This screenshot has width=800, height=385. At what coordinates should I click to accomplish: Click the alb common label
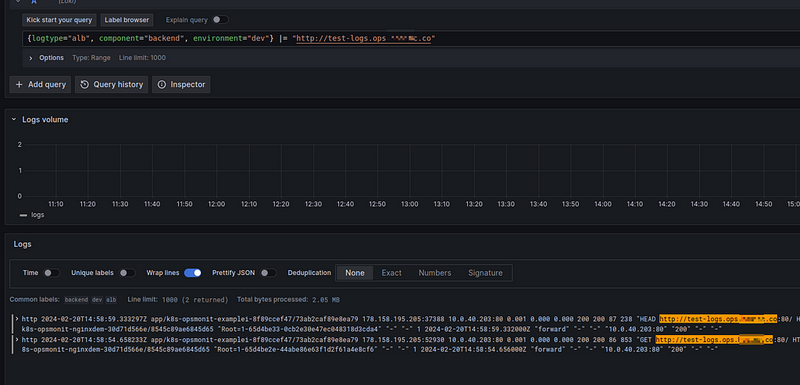(x=111, y=300)
